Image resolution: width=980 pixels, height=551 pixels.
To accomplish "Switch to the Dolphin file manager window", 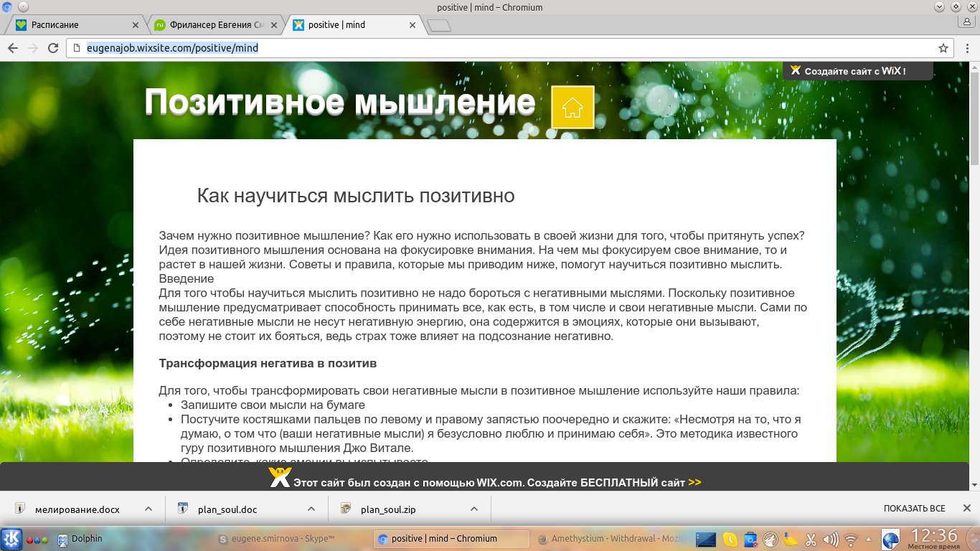I will 80,539.
